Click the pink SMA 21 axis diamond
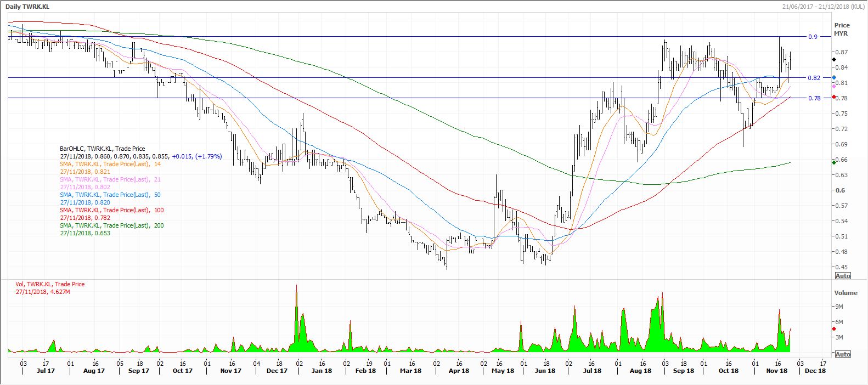This screenshot has height=385, width=868. tap(834, 86)
